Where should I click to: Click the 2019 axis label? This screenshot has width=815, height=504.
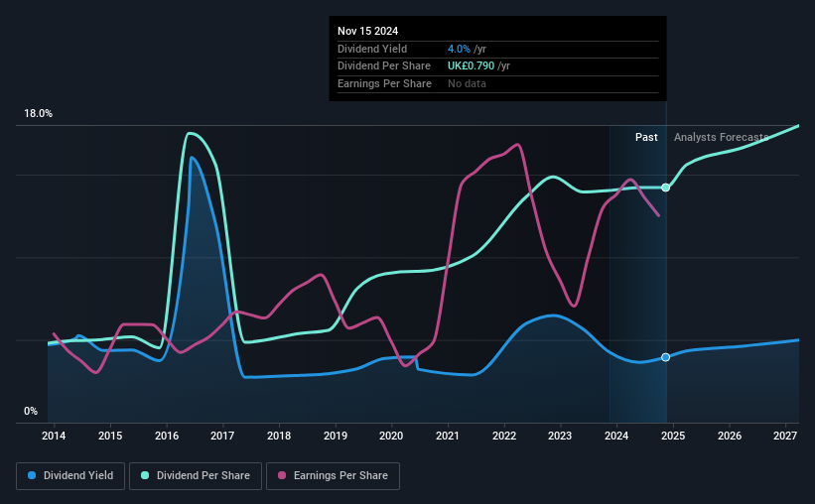point(336,436)
